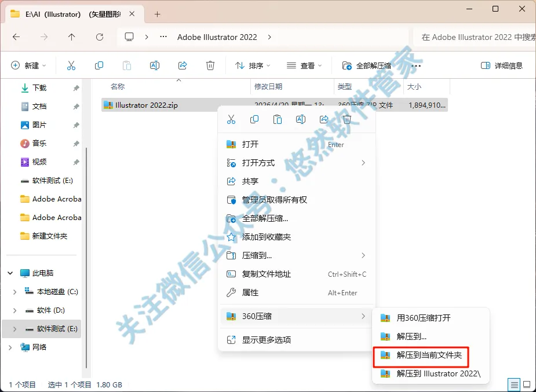
Task: Choose 解压到当前文件夹 in the submenu
Action: [431, 356]
